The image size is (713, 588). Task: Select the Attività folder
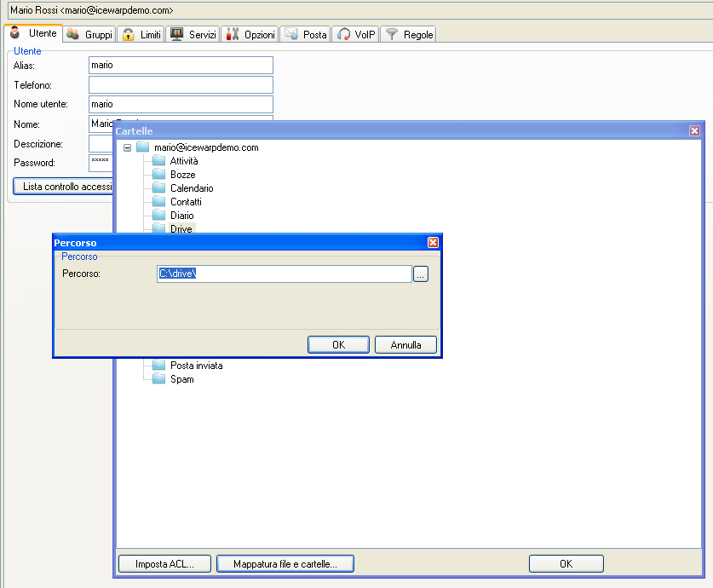184,161
